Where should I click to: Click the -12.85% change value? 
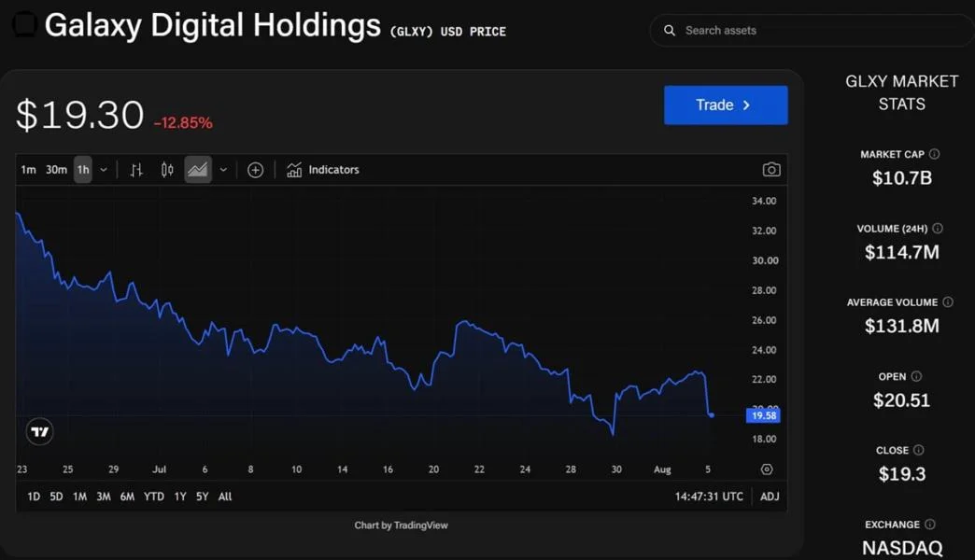click(183, 123)
